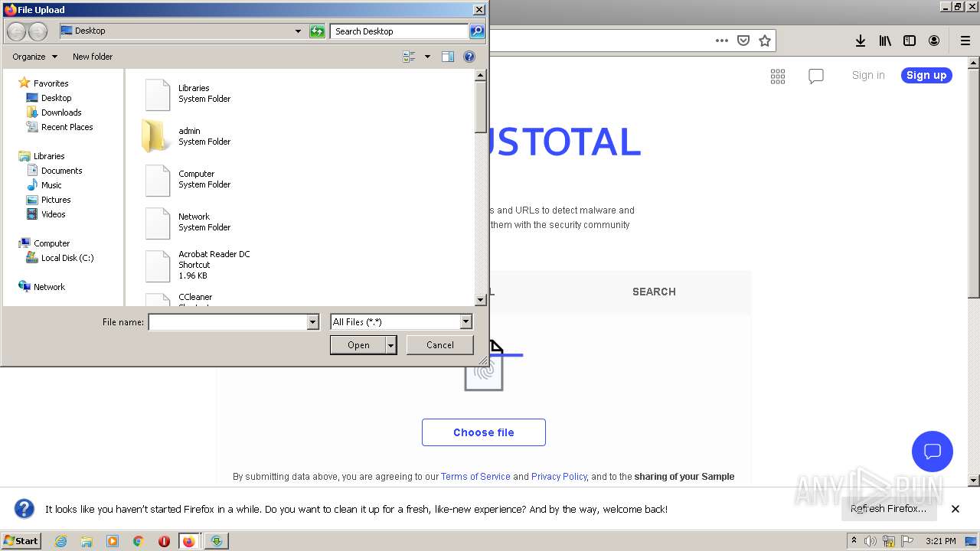Image resolution: width=980 pixels, height=551 pixels.
Task: Open the split arrow beside Open button
Action: pos(391,345)
